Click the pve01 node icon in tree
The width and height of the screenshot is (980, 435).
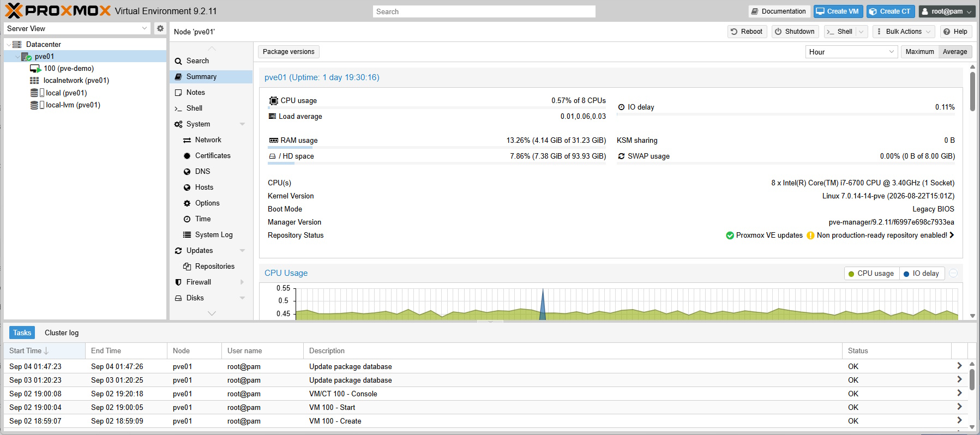click(x=26, y=56)
